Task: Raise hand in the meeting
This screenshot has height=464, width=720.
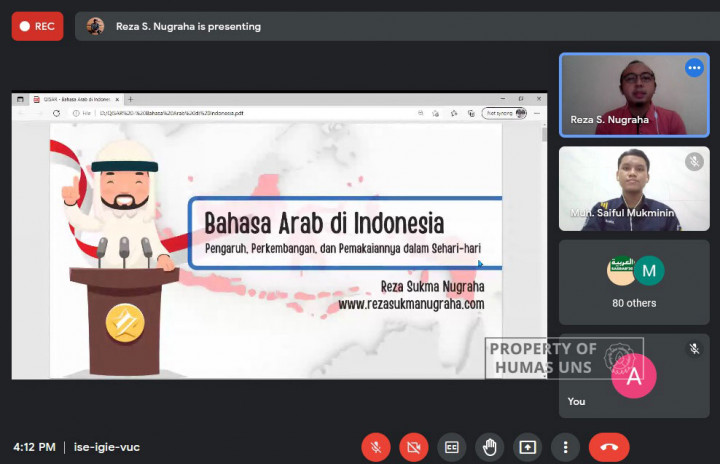Action: [489, 447]
